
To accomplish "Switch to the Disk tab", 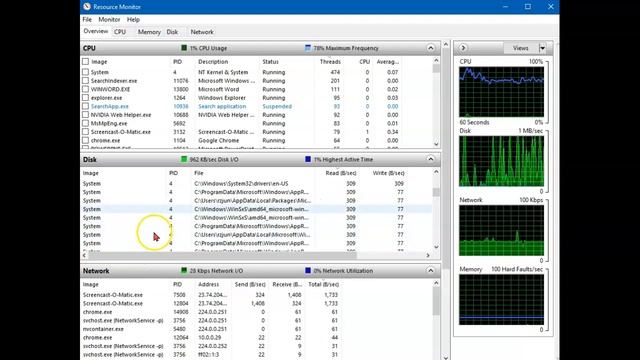I will (x=172, y=32).
